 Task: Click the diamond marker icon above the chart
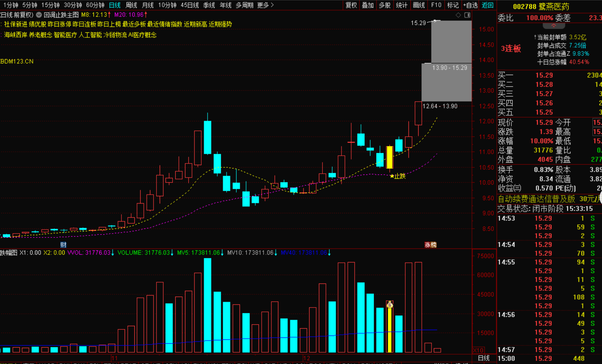click(458, 15)
